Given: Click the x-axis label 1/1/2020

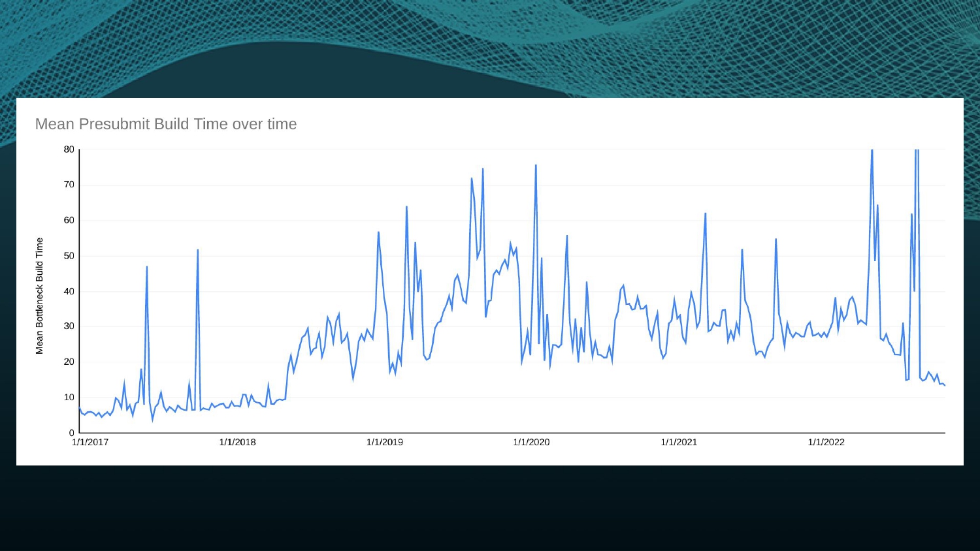Looking at the screenshot, I should [532, 442].
